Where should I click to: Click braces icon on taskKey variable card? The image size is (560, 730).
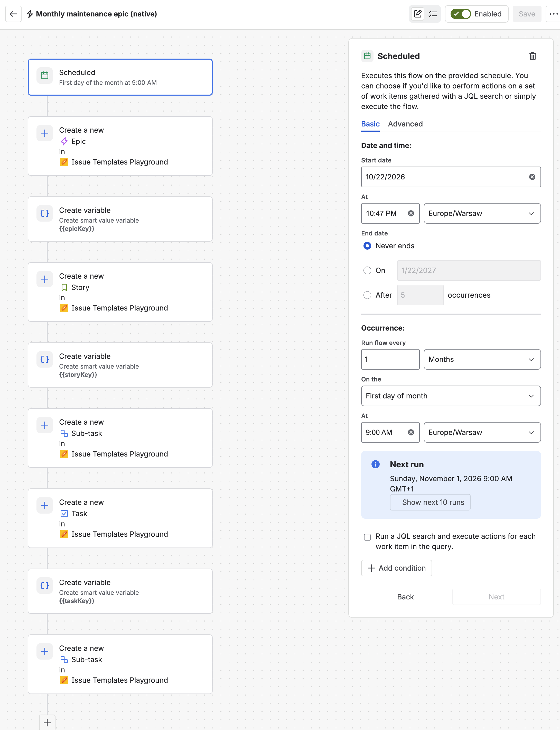45,585
